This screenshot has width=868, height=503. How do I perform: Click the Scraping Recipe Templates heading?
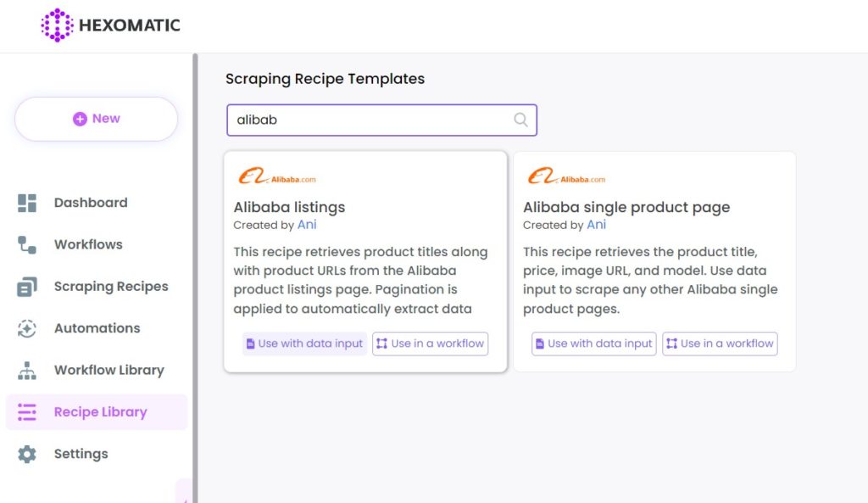point(325,79)
